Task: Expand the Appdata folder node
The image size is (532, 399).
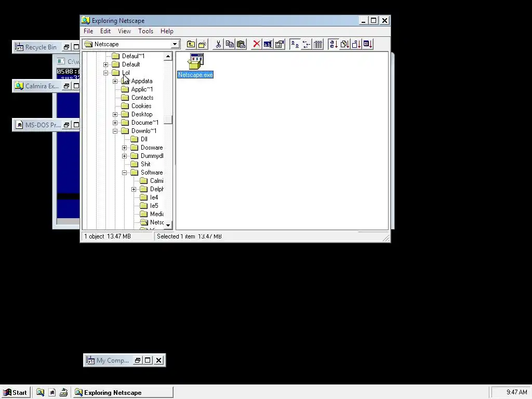Action: click(115, 81)
